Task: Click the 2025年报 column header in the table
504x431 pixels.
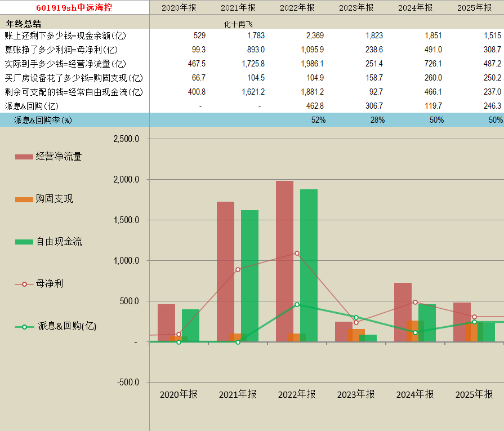Action: point(474,8)
